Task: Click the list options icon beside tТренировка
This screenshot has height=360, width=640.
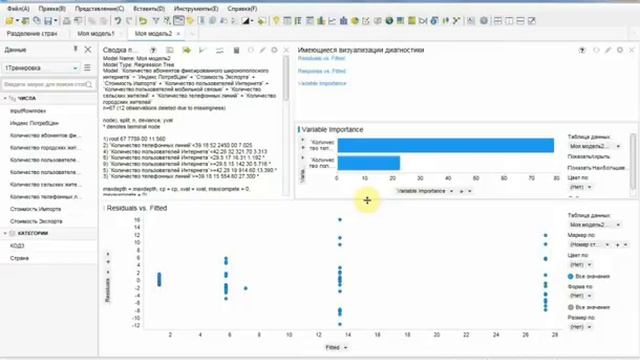Action: point(87,68)
